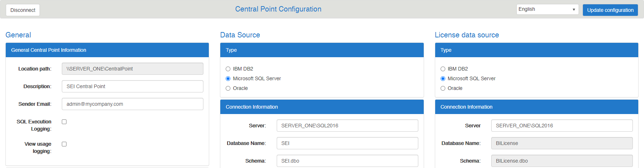The height and width of the screenshot is (168, 644).
Task: Select Microsoft SQL Server for Data Source
Action: point(228,79)
